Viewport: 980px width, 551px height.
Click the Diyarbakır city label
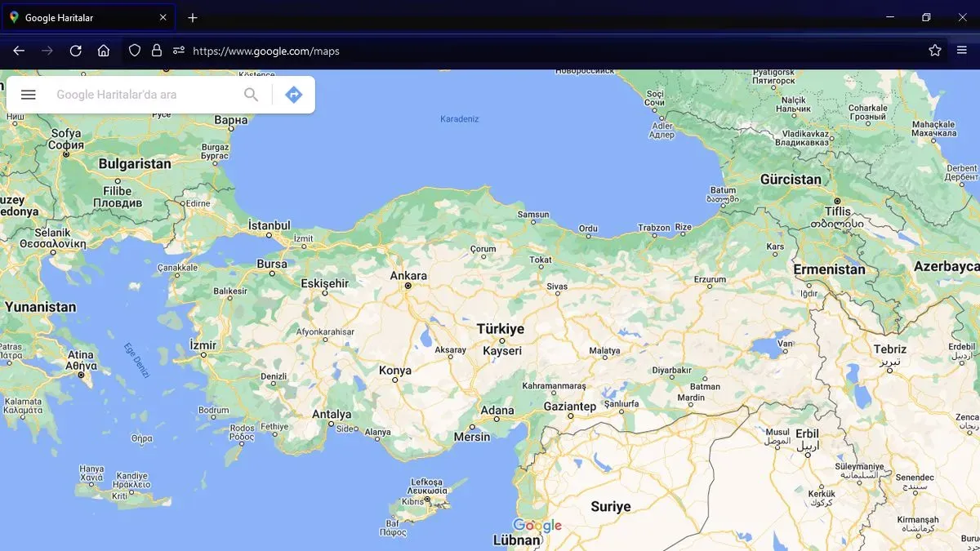click(671, 371)
